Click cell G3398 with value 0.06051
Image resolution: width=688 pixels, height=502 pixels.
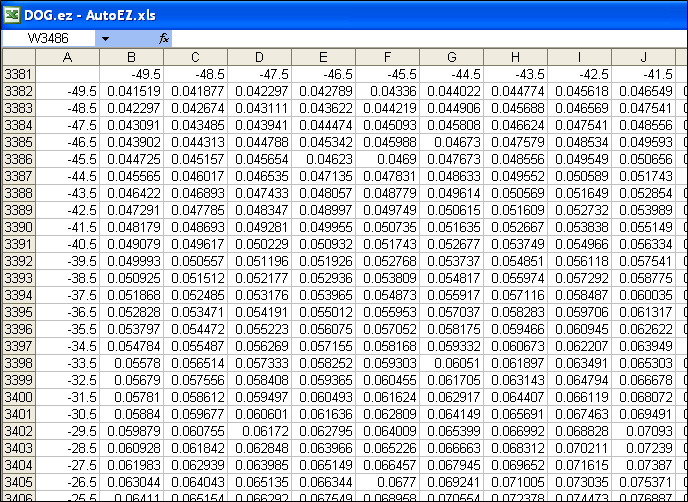pyautogui.click(x=452, y=363)
